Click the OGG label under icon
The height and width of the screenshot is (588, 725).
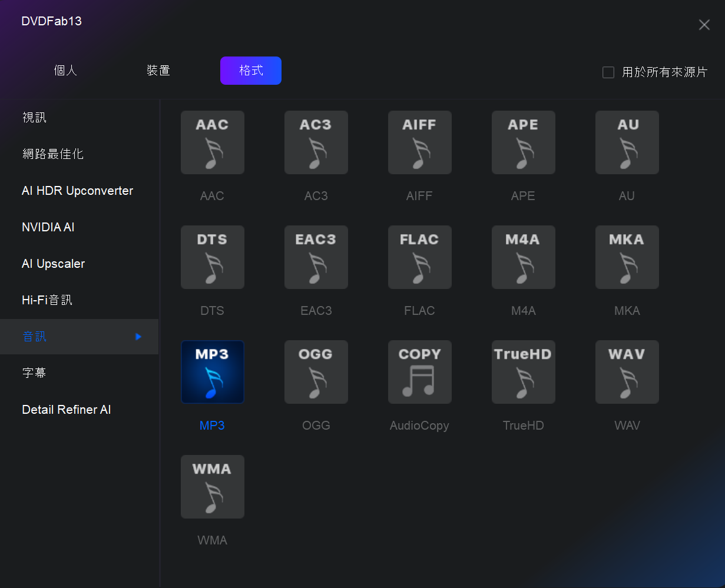pyautogui.click(x=316, y=426)
